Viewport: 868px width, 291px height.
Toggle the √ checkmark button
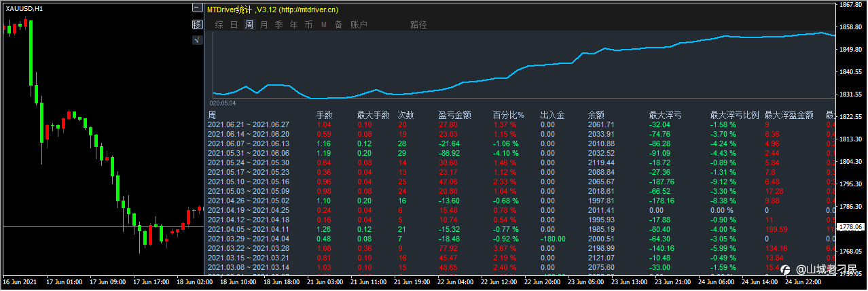[x=198, y=40]
